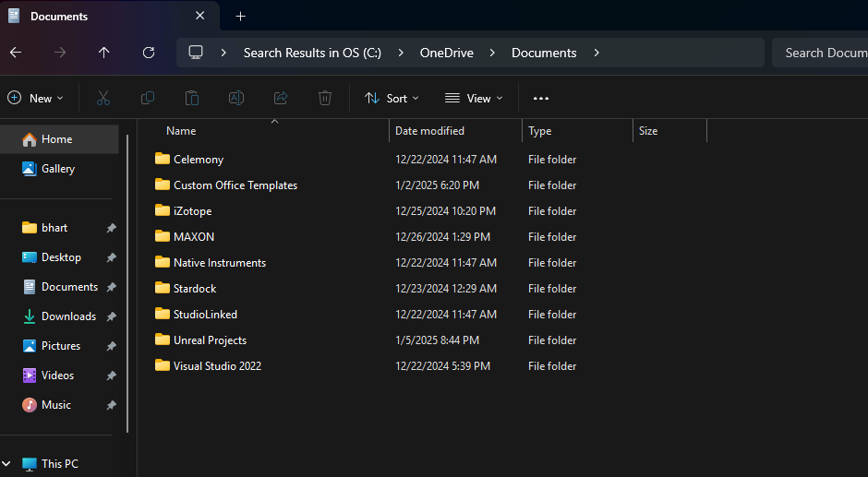Screen dimensions: 868x477
Task: Click the iZotope folder icon
Action: point(163,210)
